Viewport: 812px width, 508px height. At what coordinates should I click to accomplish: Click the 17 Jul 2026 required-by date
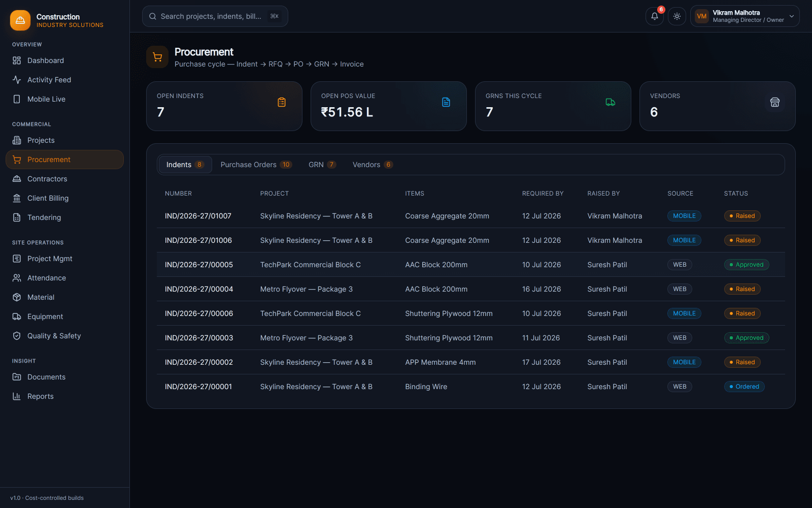coord(541,362)
